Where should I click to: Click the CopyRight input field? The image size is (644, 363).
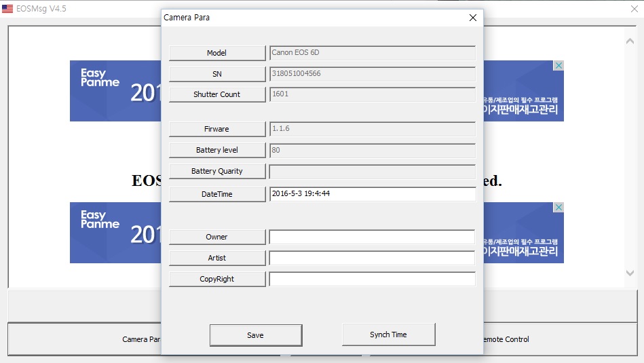372,279
